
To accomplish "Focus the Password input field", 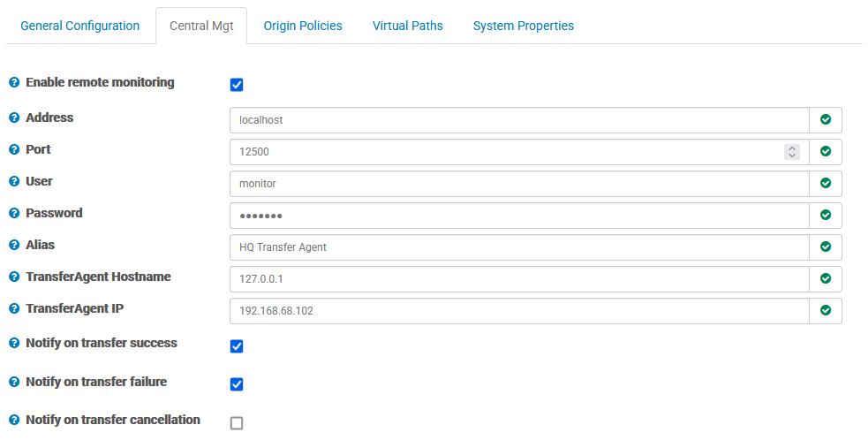I will [518, 216].
